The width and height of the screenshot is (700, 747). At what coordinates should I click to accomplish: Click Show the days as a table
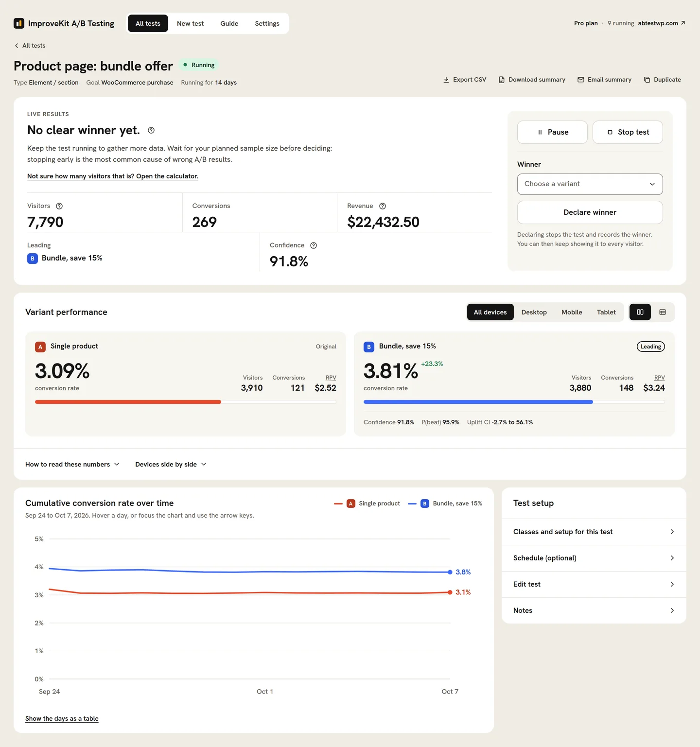(62, 719)
